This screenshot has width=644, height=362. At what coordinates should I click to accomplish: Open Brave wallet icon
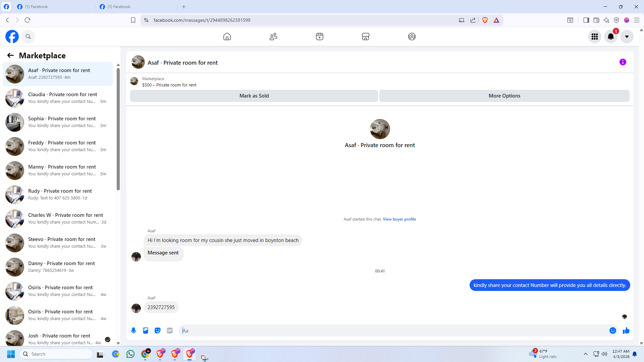(x=596, y=20)
